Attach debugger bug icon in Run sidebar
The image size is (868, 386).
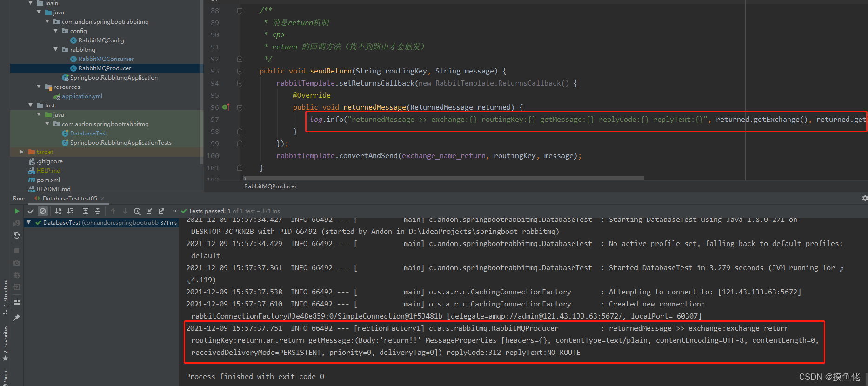(17, 275)
